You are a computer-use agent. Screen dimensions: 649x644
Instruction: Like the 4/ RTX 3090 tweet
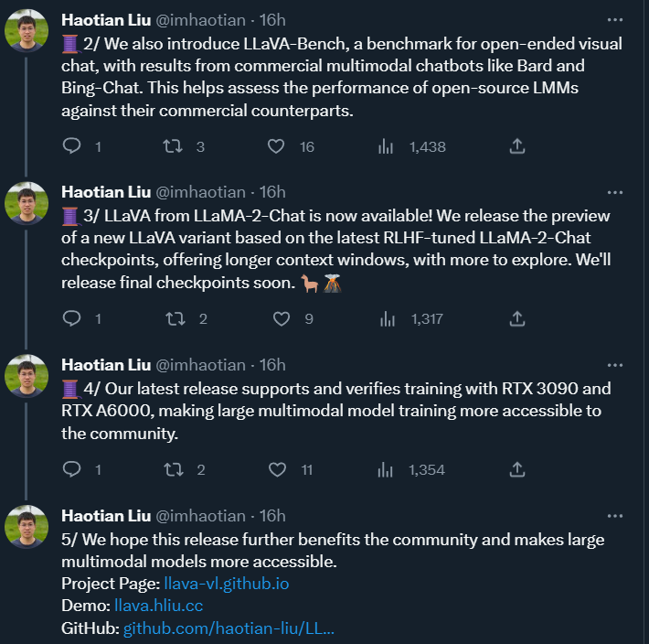point(277,469)
